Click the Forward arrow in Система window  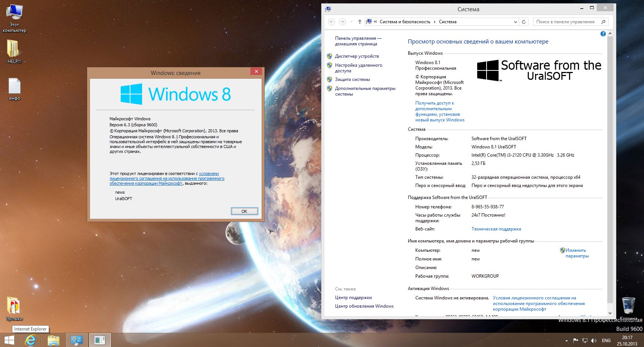(342, 22)
